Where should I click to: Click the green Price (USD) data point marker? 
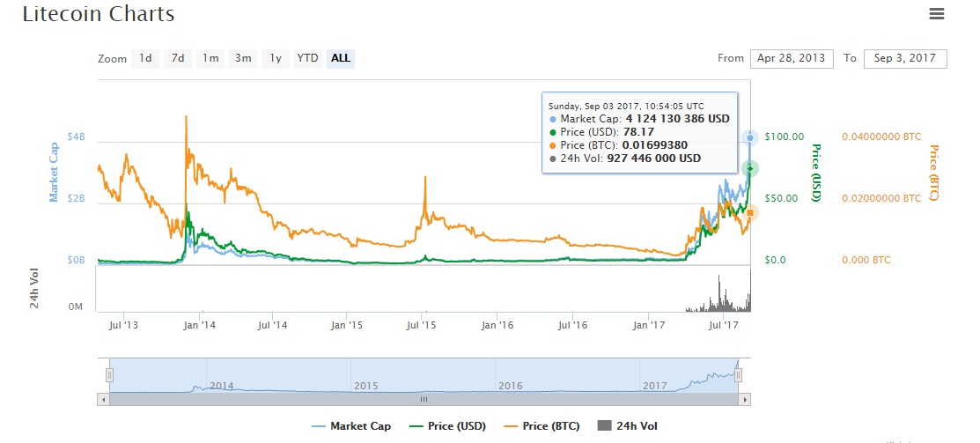750,168
